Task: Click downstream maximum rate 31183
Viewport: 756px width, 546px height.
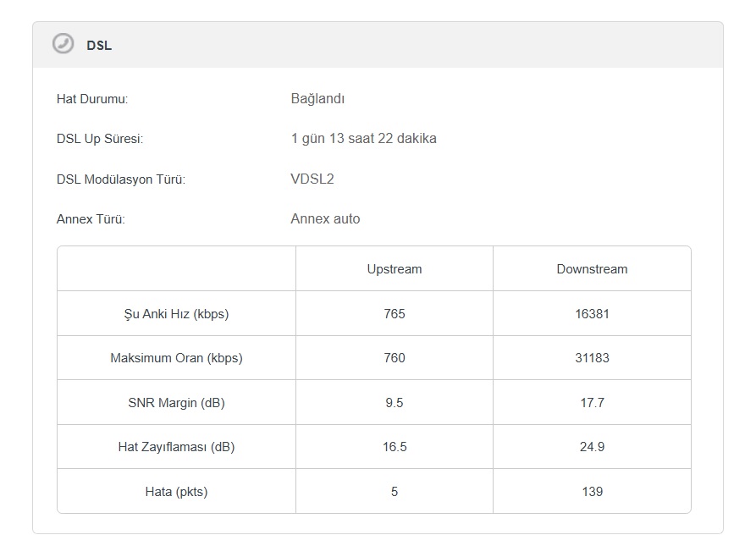Action: pyautogui.click(x=592, y=357)
